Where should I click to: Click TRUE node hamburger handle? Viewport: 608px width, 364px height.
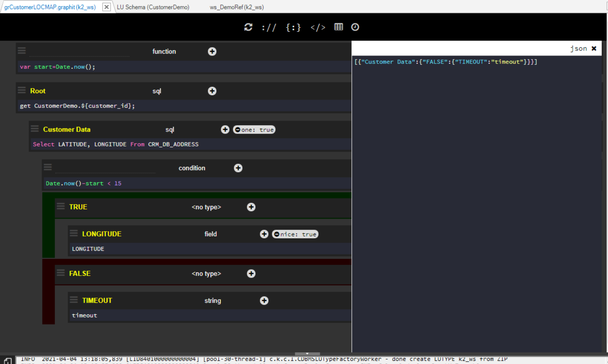[x=60, y=206]
